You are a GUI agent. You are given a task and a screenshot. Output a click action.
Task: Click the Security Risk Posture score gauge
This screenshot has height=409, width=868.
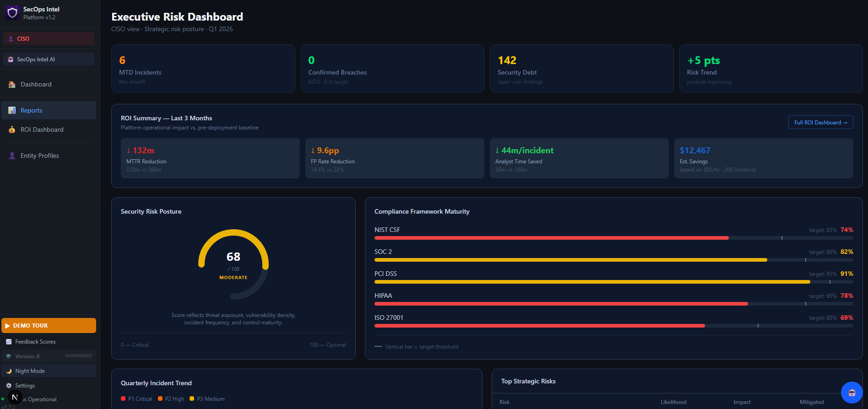click(x=233, y=264)
